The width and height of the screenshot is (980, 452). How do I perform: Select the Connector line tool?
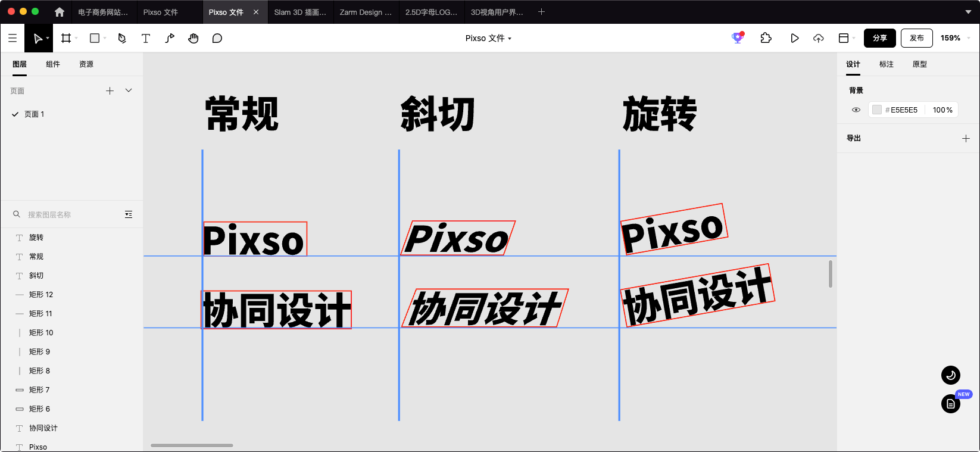tap(170, 38)
